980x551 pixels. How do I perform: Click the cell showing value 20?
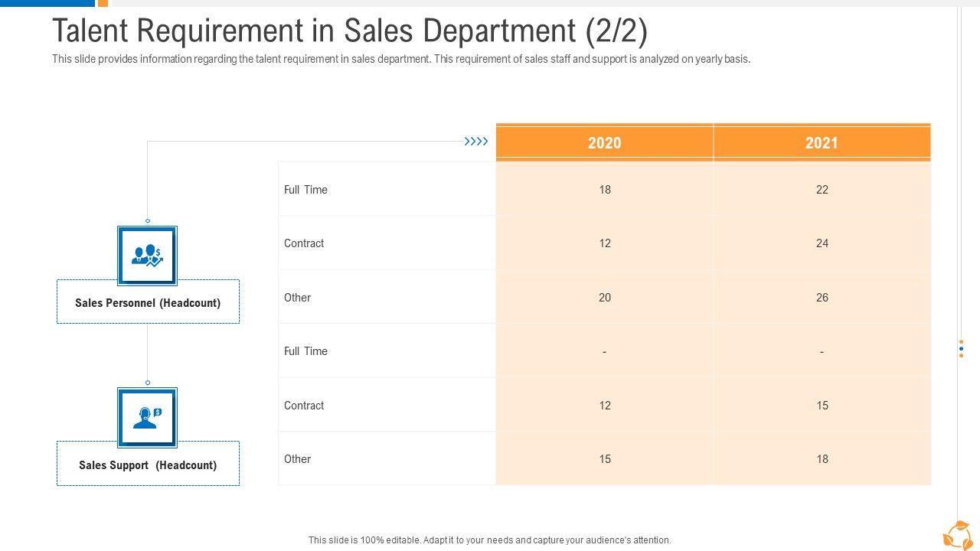tap(604, 298)
